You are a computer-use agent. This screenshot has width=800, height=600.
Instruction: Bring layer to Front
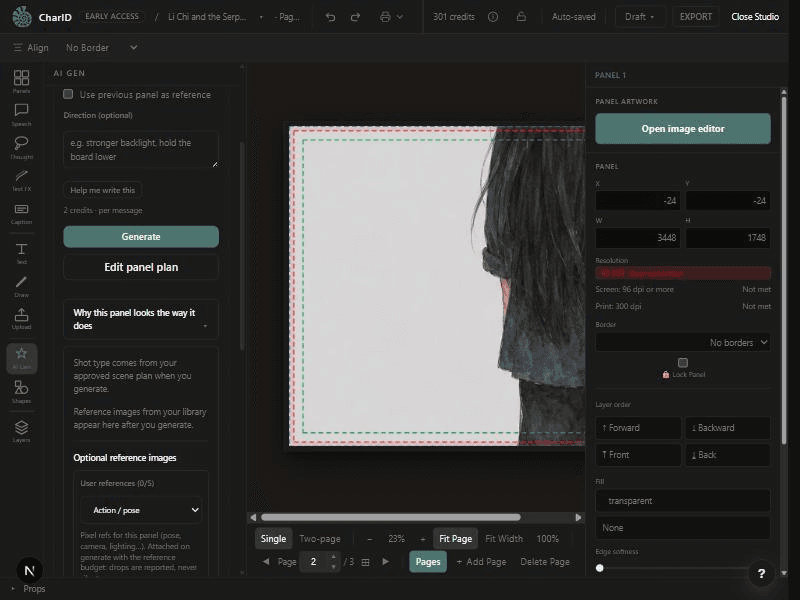point(638,455)
